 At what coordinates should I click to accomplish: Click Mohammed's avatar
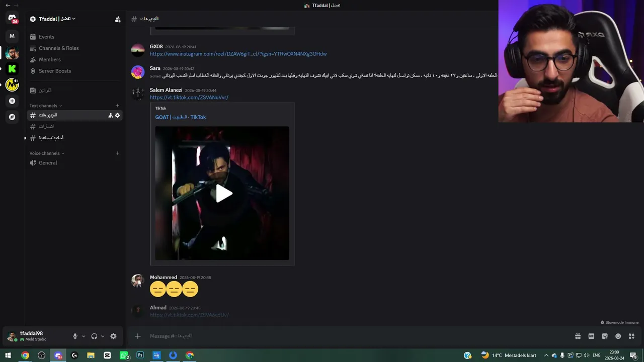[x=138, y=281]
